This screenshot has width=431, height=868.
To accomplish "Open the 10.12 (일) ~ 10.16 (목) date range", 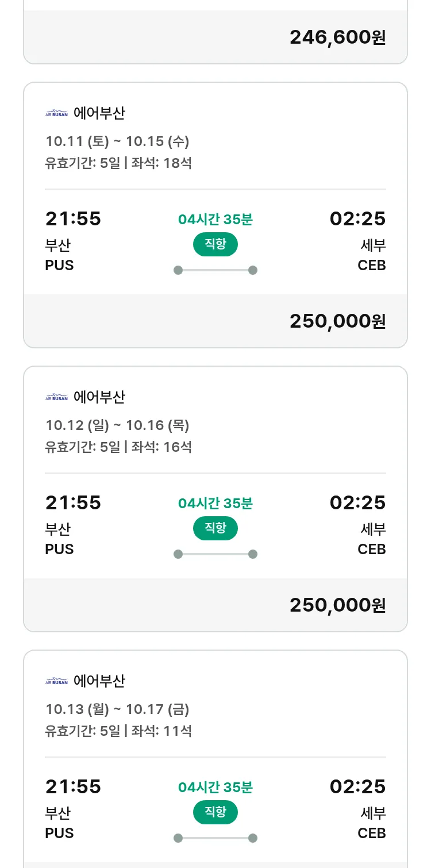I will click(117, 425).
